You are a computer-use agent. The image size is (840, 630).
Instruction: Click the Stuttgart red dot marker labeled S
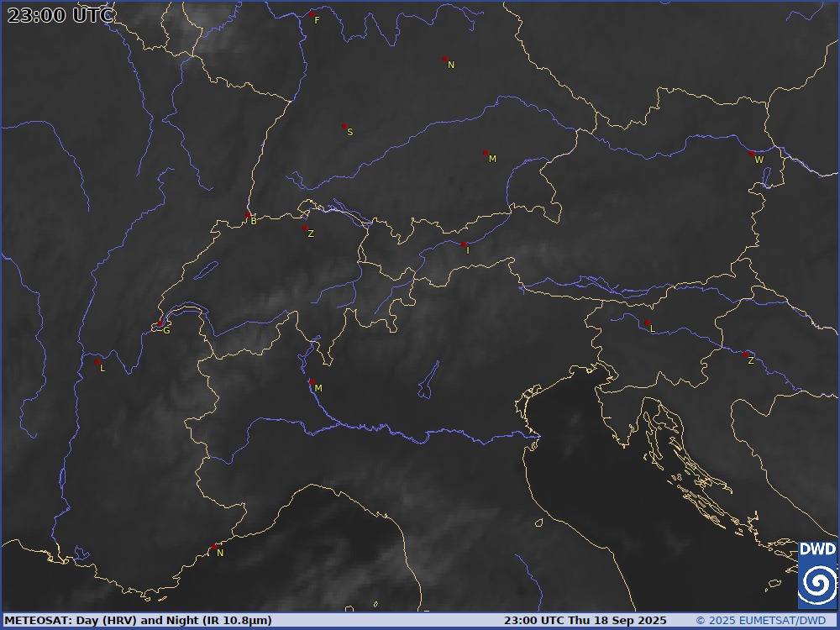point(344,127)
